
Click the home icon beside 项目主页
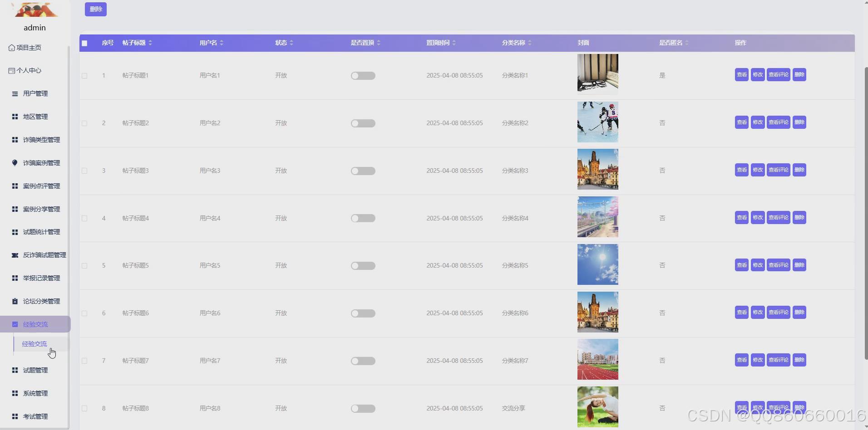tap(12, 48)
